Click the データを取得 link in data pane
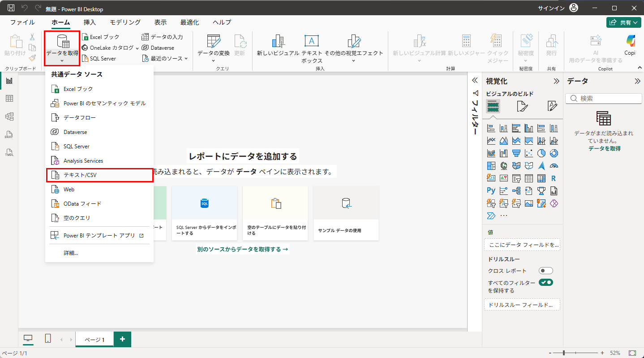644x358 pixels. 604,148
